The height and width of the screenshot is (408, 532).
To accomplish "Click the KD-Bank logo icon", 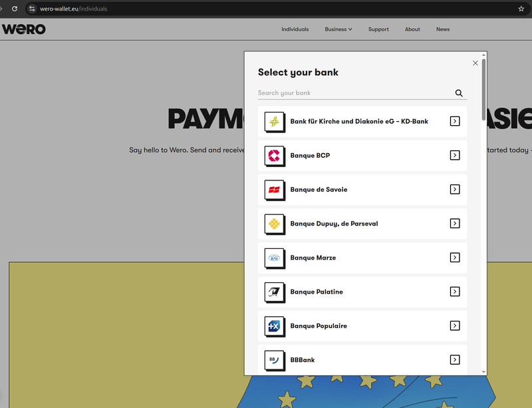I will click(x=275, y=122).
